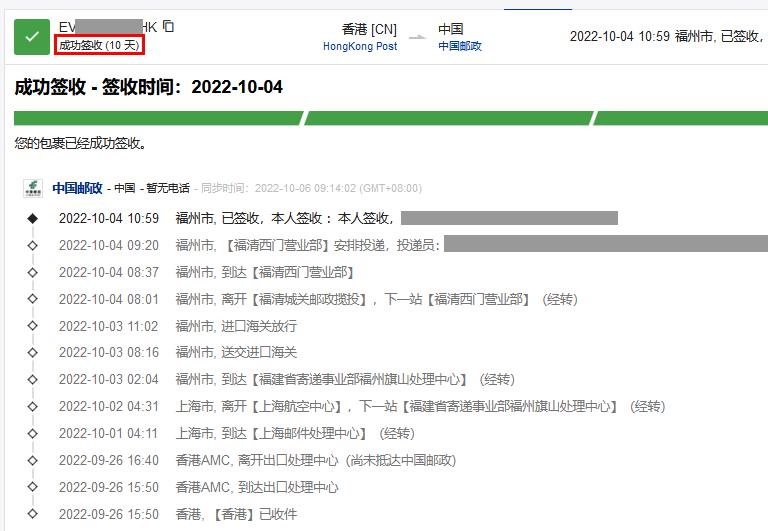Open the 中国邮政 link under 中国 destination
Screen dimensions: 768x531
click(x=459, y=46)
